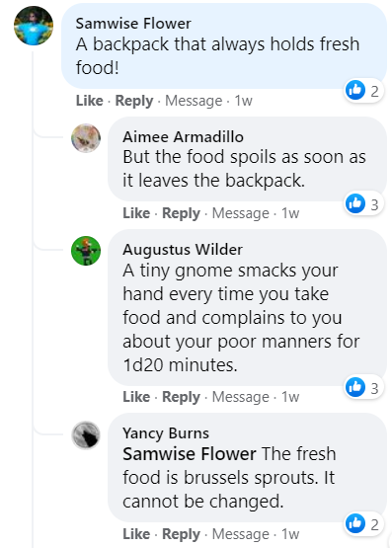Like Aimee Armadillo's reply
Image resolution: width=392 pixels, height=548 pixels.
point(136,213)
